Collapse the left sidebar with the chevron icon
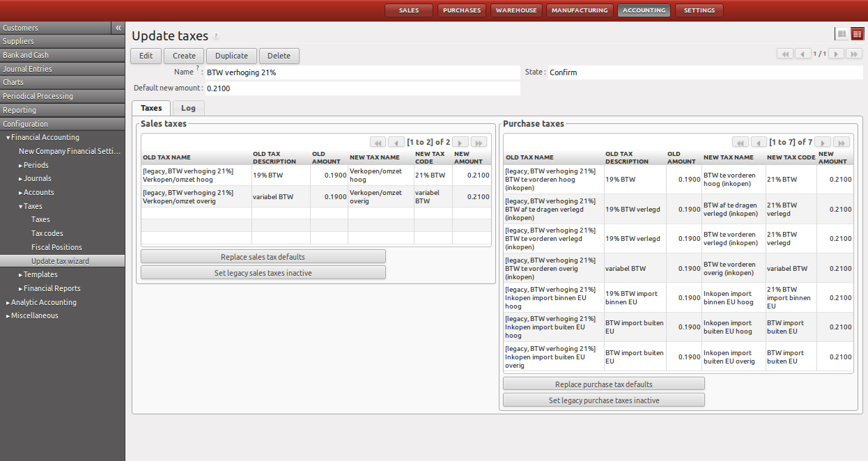 118,27
